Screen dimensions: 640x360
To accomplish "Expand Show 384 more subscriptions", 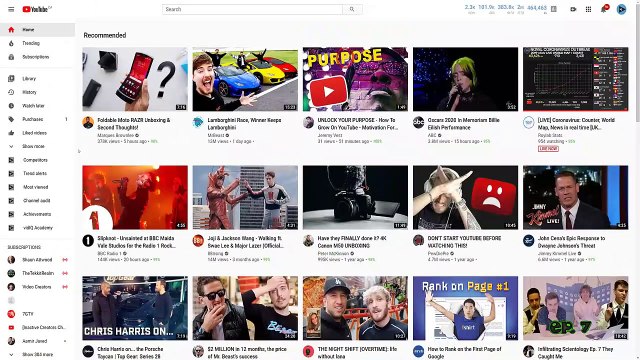I will pyautogui.click(x=37, y=354).
